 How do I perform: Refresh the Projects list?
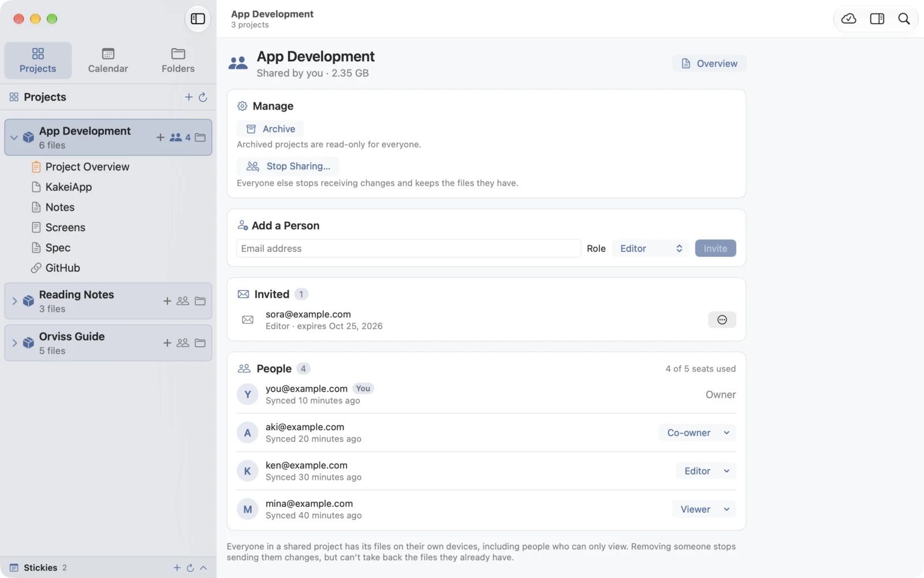point(203,97)
